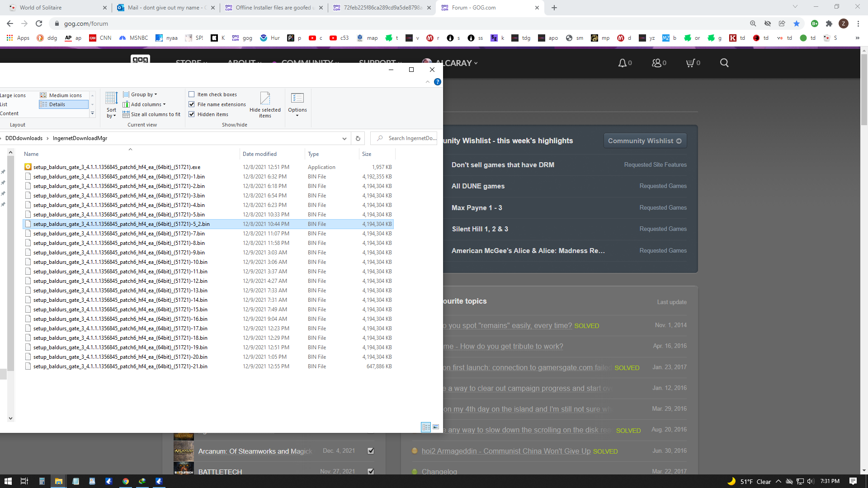Switch to large thumbnails view icon
This screenshot has width=868, height=488.
(436, 427)
